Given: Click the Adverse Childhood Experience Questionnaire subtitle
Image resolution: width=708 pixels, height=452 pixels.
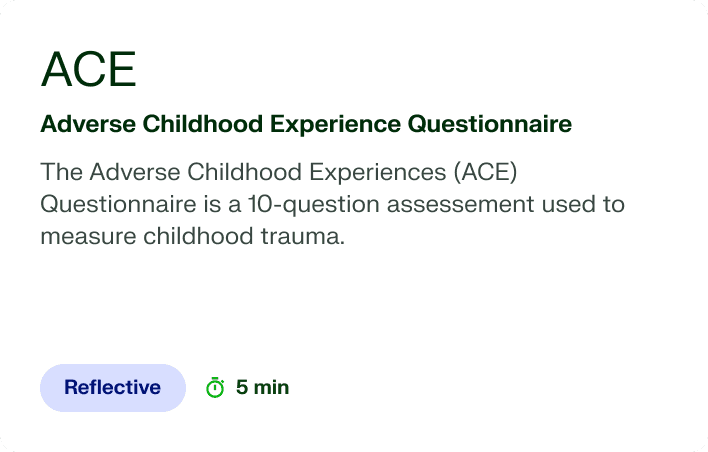Looking at the screenshot, I should point(306,124).
